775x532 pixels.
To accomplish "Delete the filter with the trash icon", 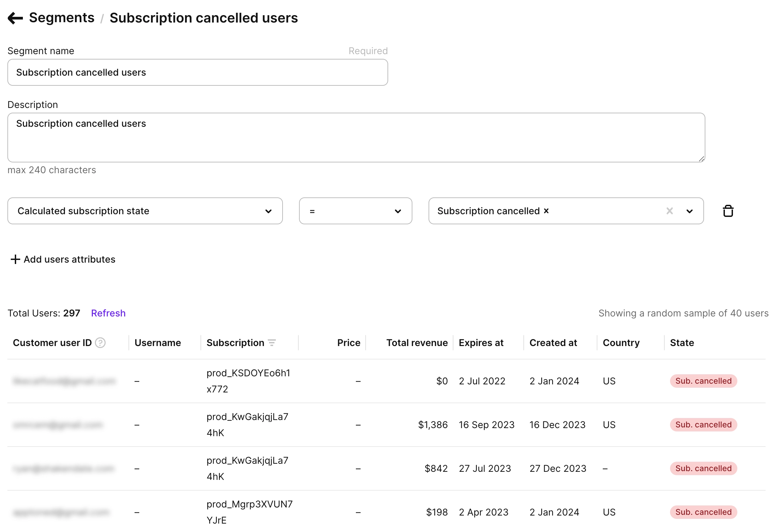I will pyautogui.click(x=728, y=211).
